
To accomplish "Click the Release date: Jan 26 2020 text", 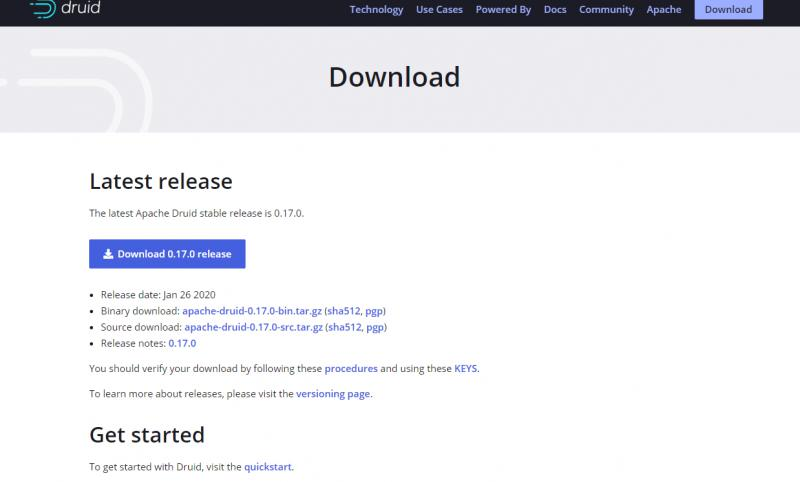I will pos(158,294).
